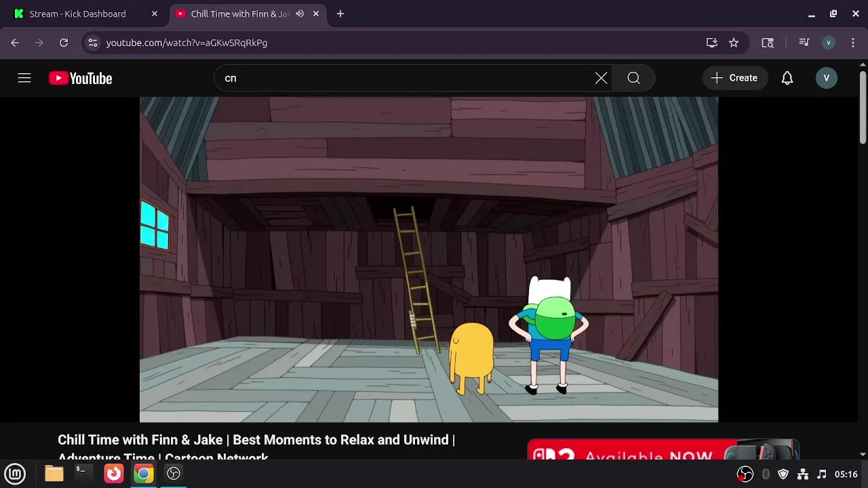
Task: Open the YouTube account avatar menu
Action: [x=826, y=78]
